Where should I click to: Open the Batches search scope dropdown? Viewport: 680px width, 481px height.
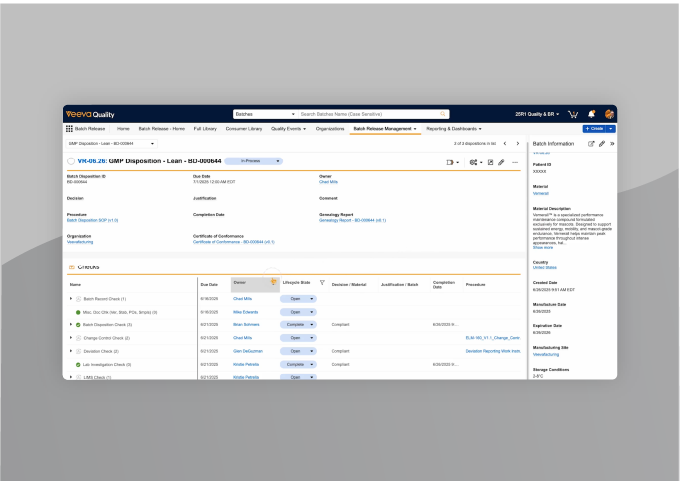[292, 114]
